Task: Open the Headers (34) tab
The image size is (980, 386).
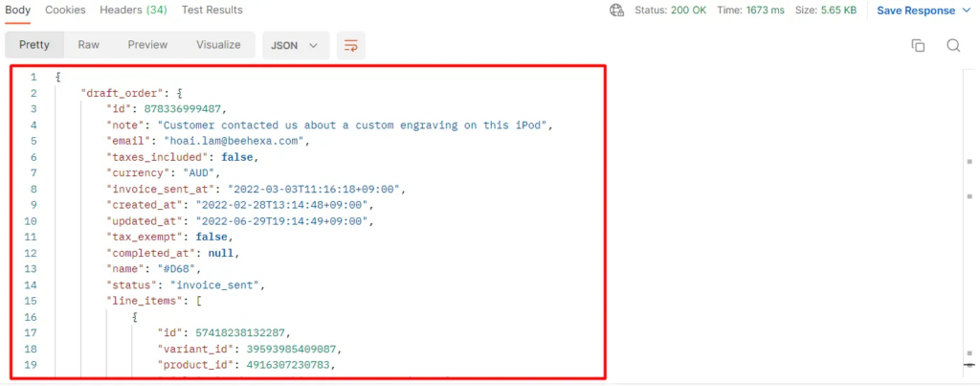Action: coord(133,10)
